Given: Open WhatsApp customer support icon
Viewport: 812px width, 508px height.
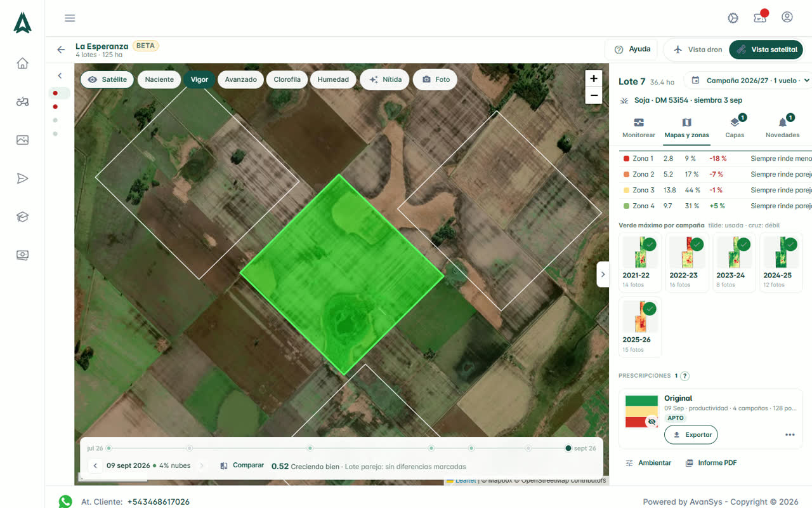Looking at the screenshot, I should pos(65,502).
